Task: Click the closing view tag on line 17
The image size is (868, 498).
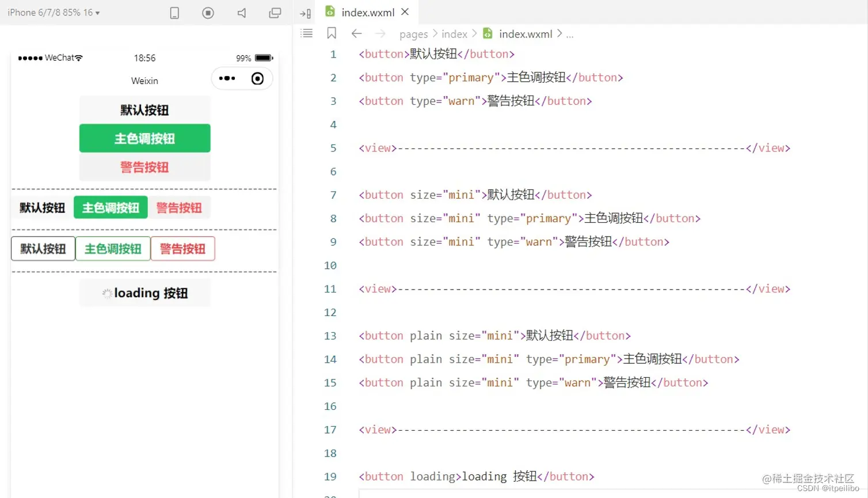Action: pyautogui.click(x=768, y=429)
